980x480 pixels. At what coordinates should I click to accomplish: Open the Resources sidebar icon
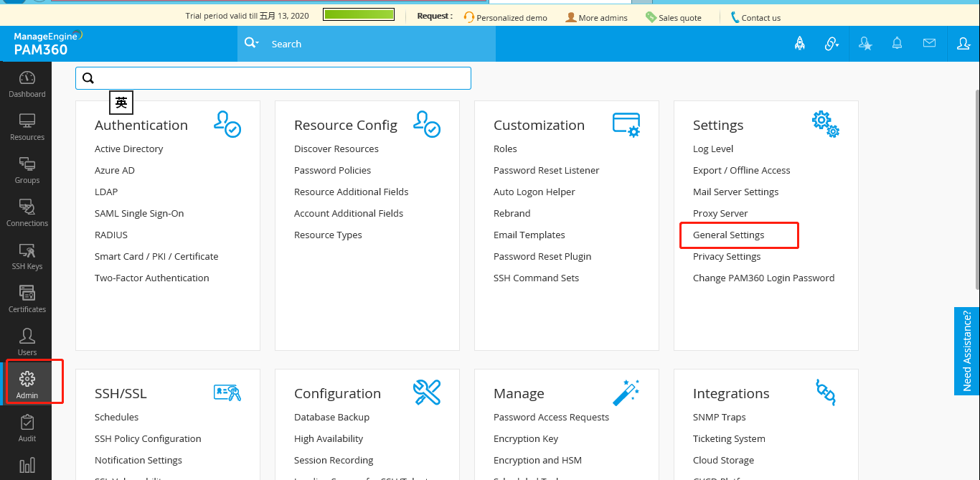tap(27, 121)
